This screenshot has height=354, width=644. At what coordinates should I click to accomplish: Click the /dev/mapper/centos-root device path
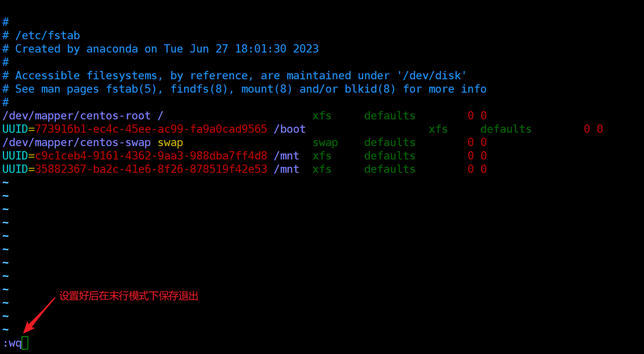(x=77, y=116)
